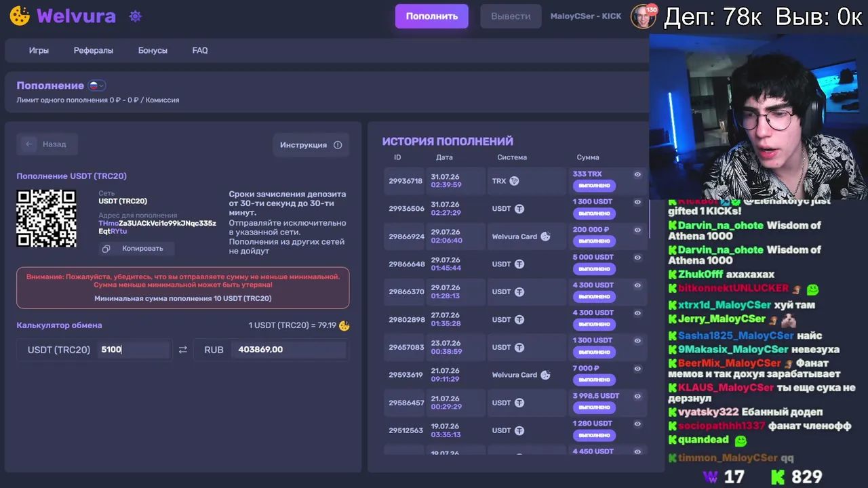
Task: Open the FAQ menu item
Action: [x=200, y=50]
